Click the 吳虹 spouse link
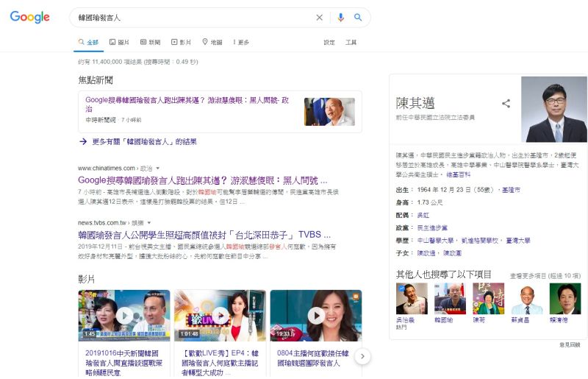 click(x=423, y=215)
